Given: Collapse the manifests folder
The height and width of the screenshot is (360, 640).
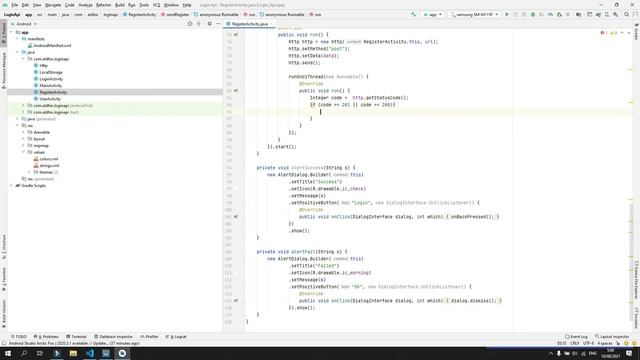Looking at the screenshot, I should [18, 39].
